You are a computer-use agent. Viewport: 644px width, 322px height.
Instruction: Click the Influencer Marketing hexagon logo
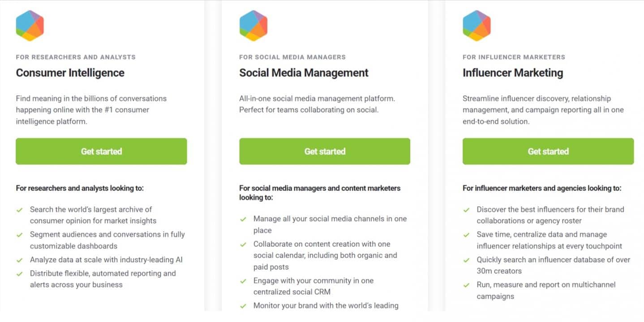point(477,25)
